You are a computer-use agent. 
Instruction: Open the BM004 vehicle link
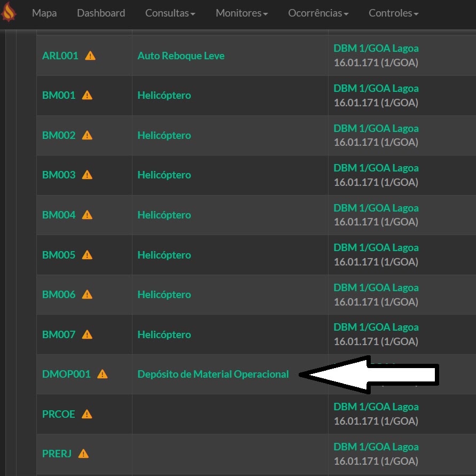point(59,215)
